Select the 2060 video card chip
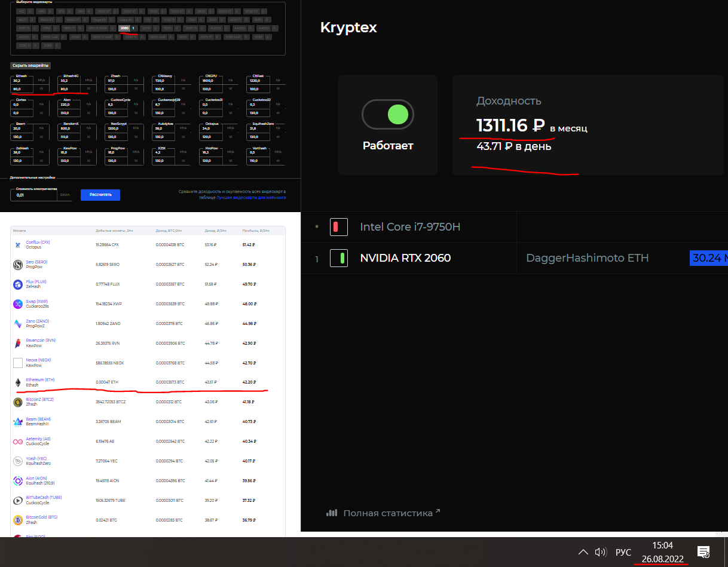Screen dimensions: 728x567 coord(124,28)
